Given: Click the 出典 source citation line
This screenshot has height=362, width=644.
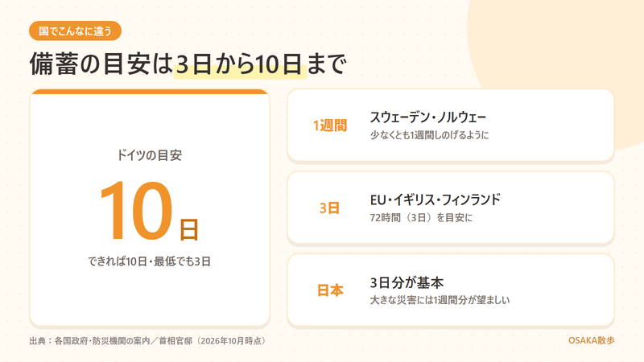Looking at the screenshot, I should 149,340.
